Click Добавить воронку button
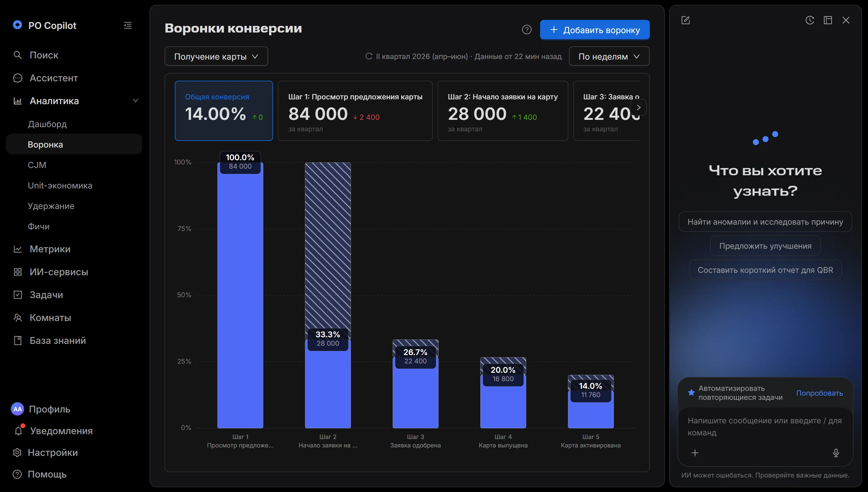 click(x=594, y=30)
